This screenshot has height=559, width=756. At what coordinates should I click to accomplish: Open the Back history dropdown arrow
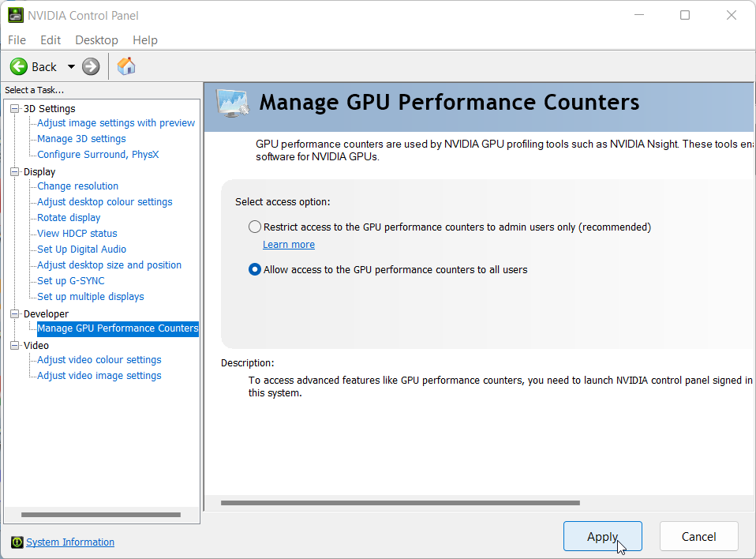(x=71, y=66)
